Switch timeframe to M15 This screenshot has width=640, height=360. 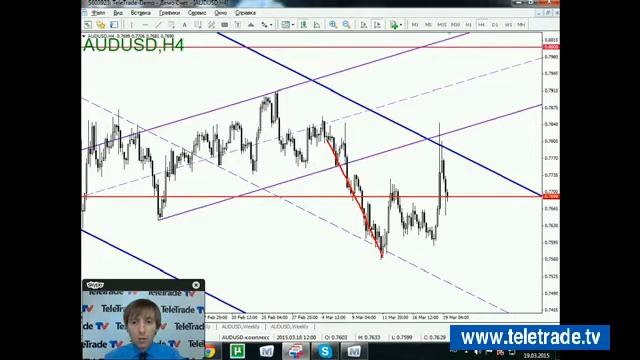tap(442, 25)
